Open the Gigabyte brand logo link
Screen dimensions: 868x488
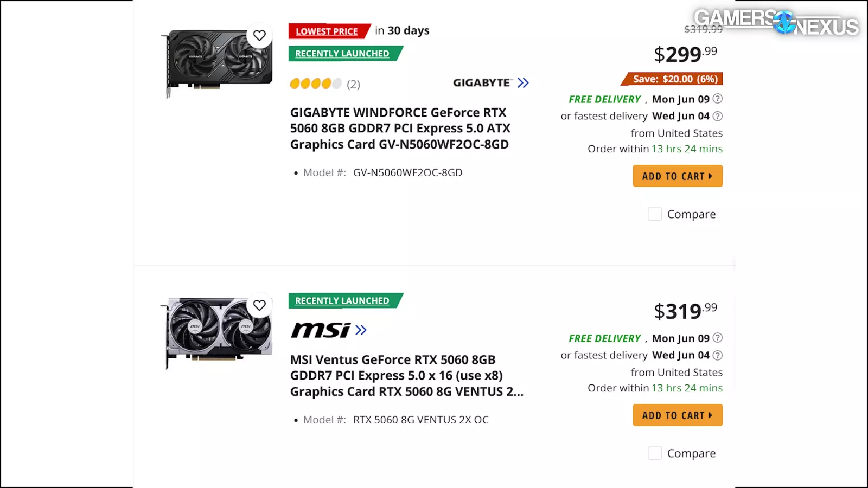pos(482,83)
